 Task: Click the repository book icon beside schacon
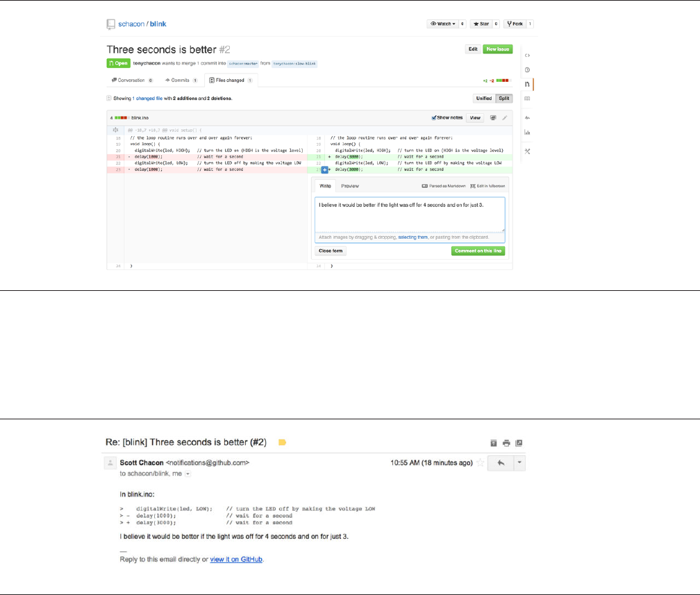[110, 24]
